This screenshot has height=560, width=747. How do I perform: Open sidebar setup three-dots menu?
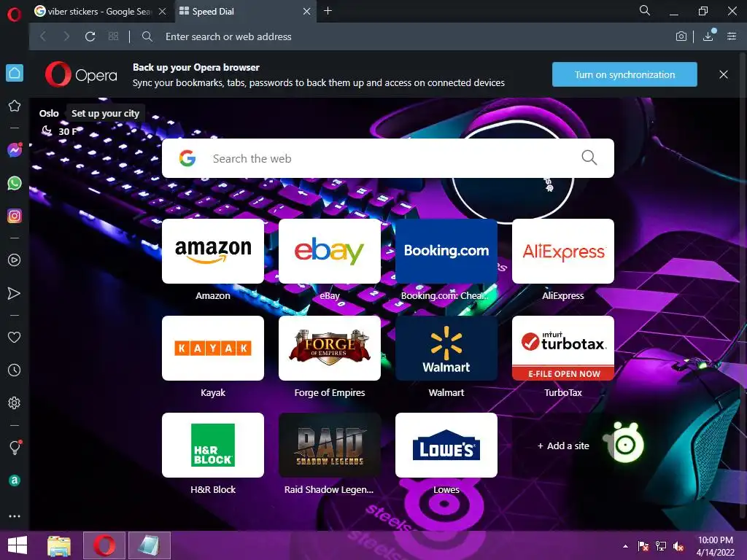pos(15,516)
